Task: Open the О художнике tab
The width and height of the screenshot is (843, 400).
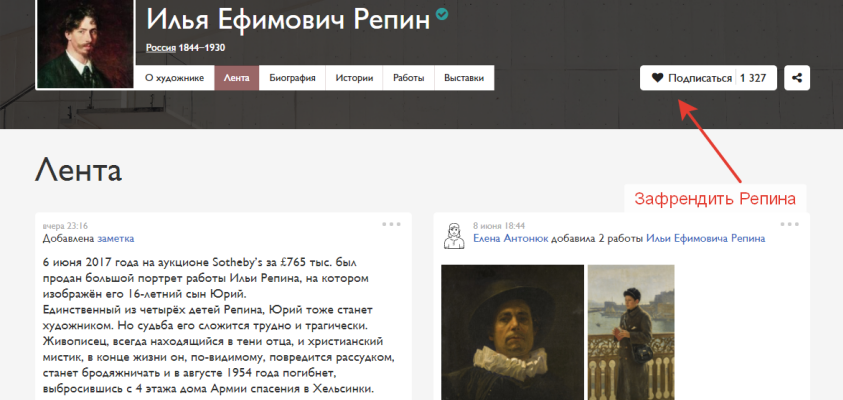Action: click(174, 78)
